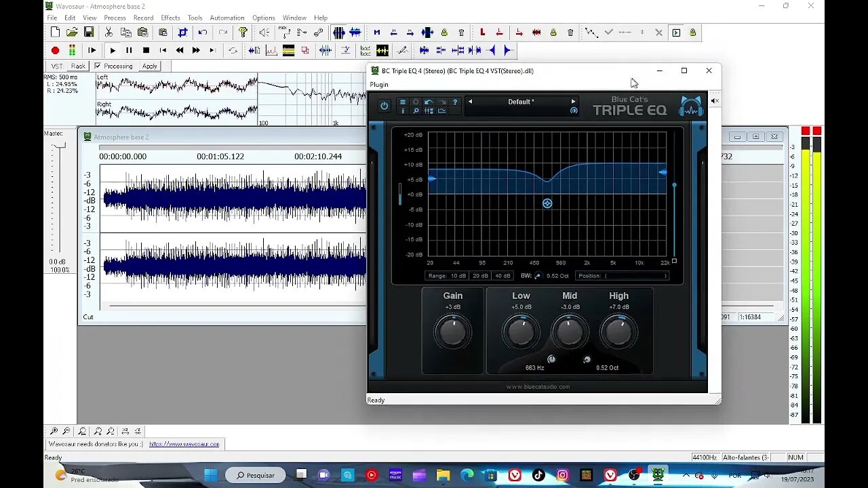Image resolution: width=868 pixels, height=488 pixels.
Task: Set graph range to 10 dB
Action: 458,276
